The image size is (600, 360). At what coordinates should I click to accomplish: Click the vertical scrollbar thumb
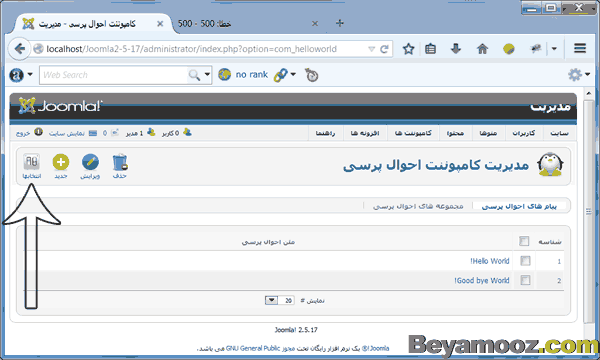589,212
